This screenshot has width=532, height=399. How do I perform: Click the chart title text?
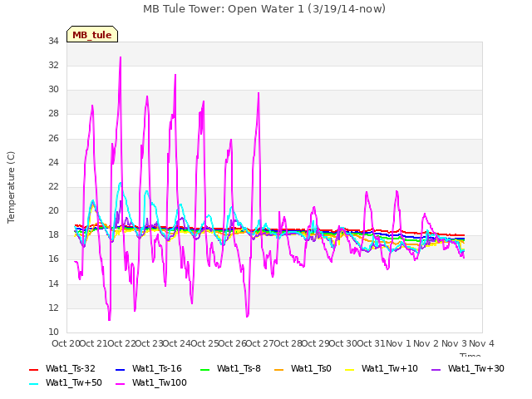pyautogui.click(x=264, y=9)
